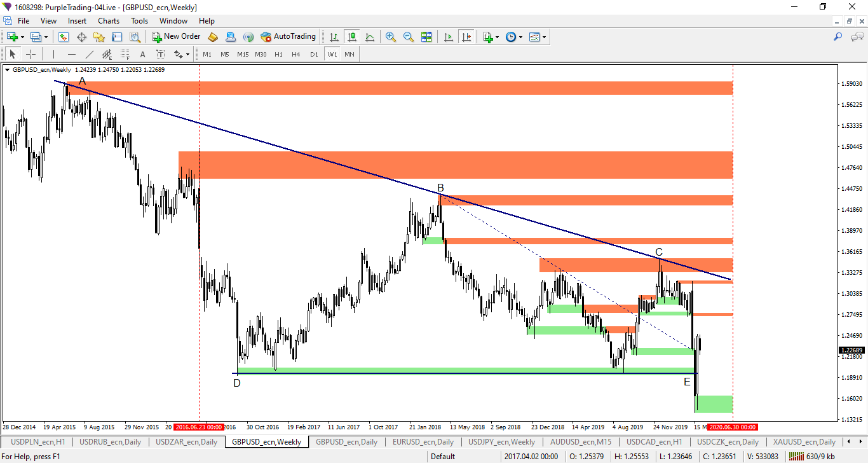Switch to the EURUSD_ecn,Daily tab

click(x=423, y=442)
